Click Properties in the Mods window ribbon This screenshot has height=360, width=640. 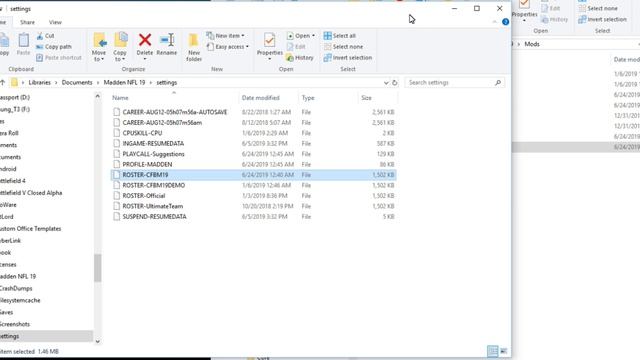524,11
